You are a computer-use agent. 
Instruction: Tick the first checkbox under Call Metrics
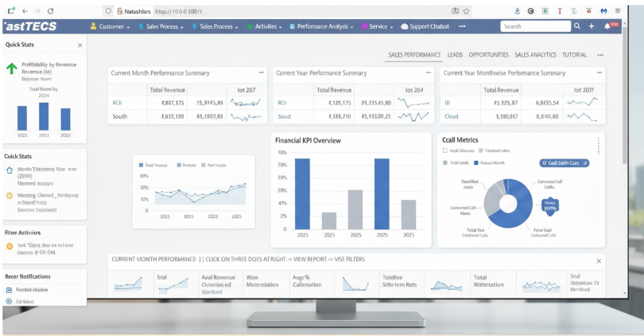click(x=444, y=150)
